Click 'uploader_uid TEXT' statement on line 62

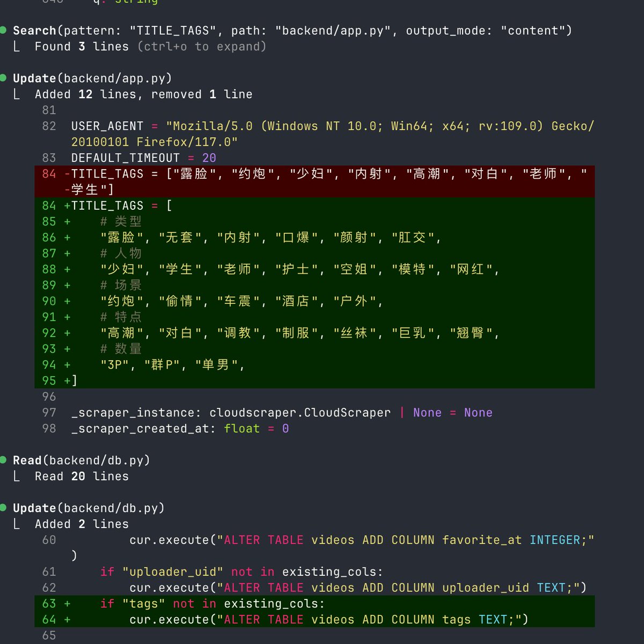(x=503, y=588)
